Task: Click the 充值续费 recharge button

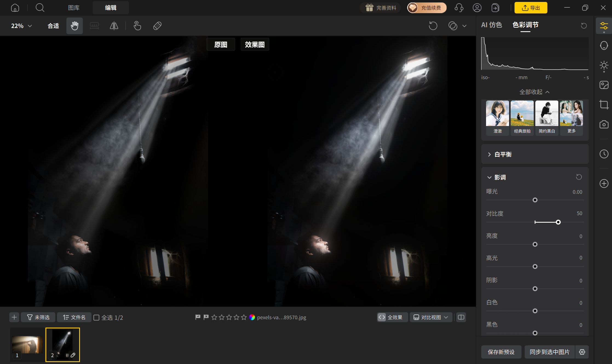Action: point(427,8)
